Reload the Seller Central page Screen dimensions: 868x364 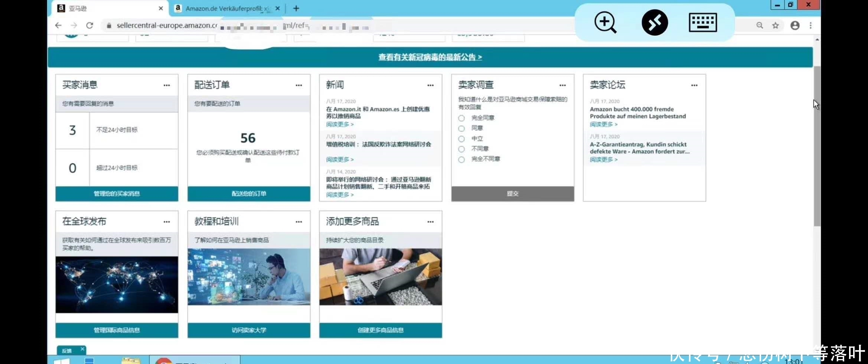tap(89, 26)
